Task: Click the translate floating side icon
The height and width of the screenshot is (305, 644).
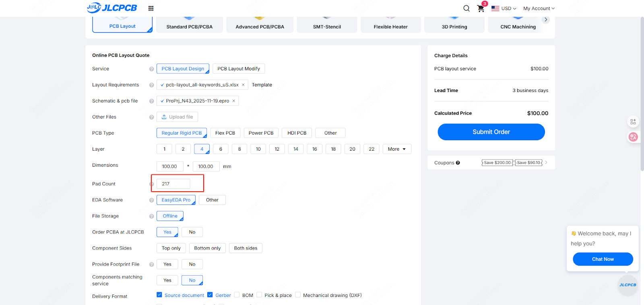Action: tap(633, 137)
